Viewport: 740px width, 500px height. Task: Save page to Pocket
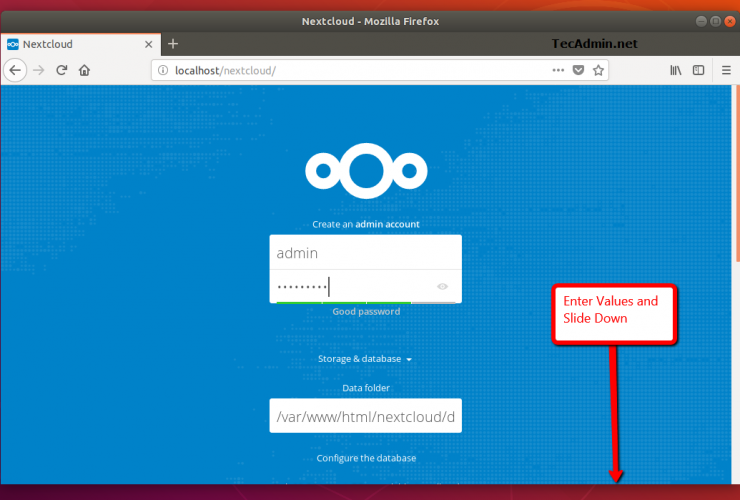click(578, 70)
